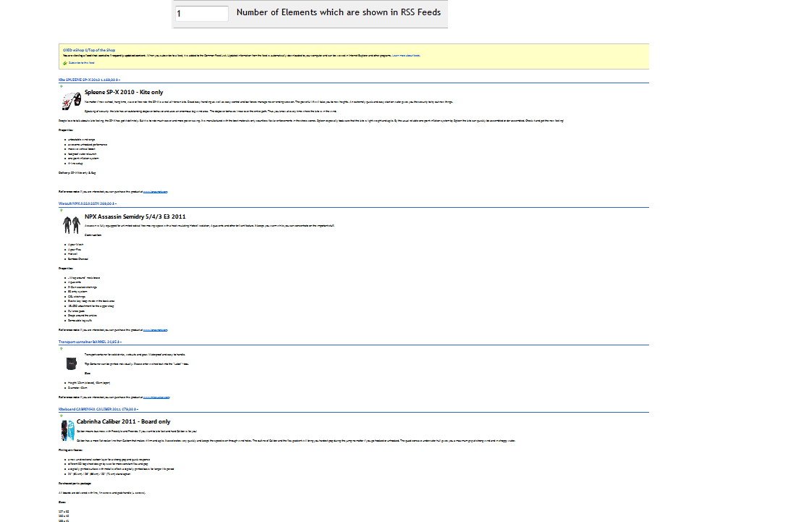This screenshot has width=812, height=522.
Task: Click the Spleene SP-X kite product thumbnail
Action: coord(71,101)
